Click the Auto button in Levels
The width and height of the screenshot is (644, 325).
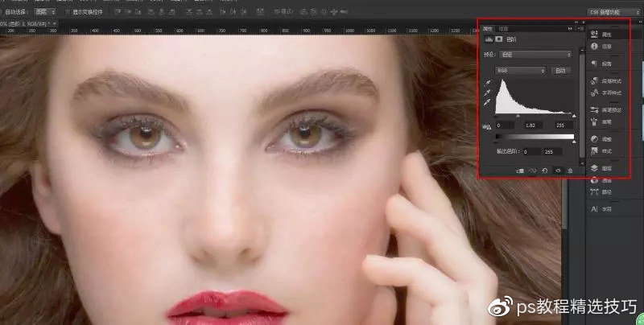[559, 70]
